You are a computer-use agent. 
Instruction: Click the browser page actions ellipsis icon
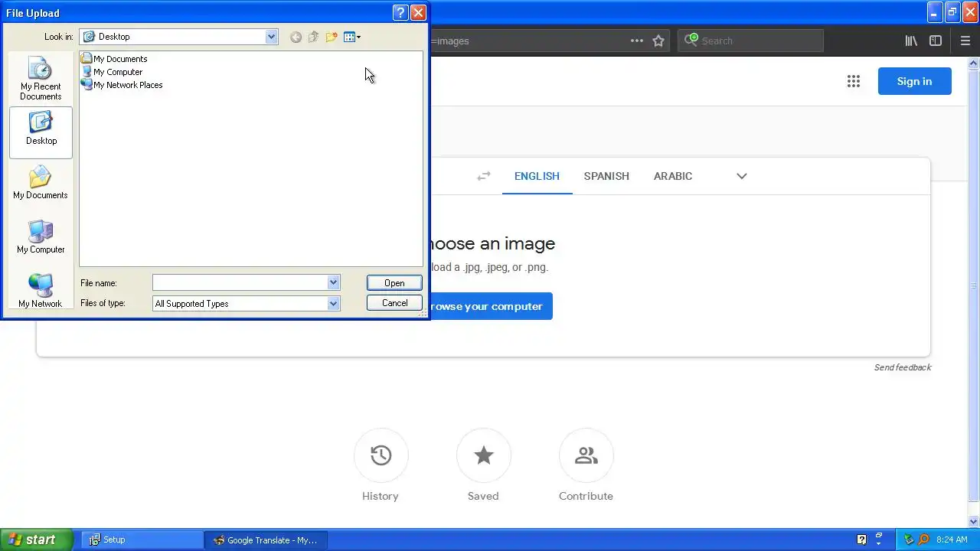(636, 41)
